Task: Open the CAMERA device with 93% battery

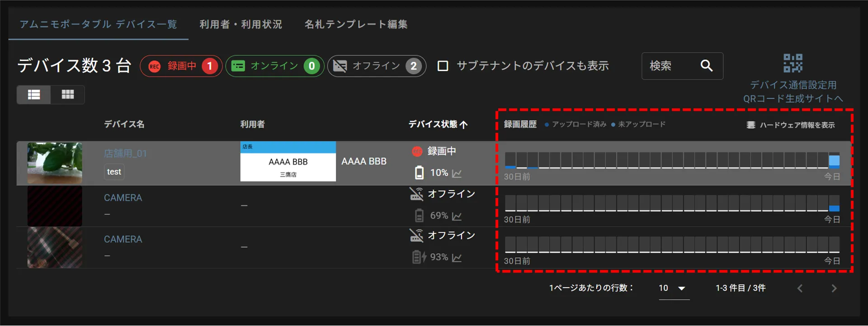Action: (x=123, y=239)
